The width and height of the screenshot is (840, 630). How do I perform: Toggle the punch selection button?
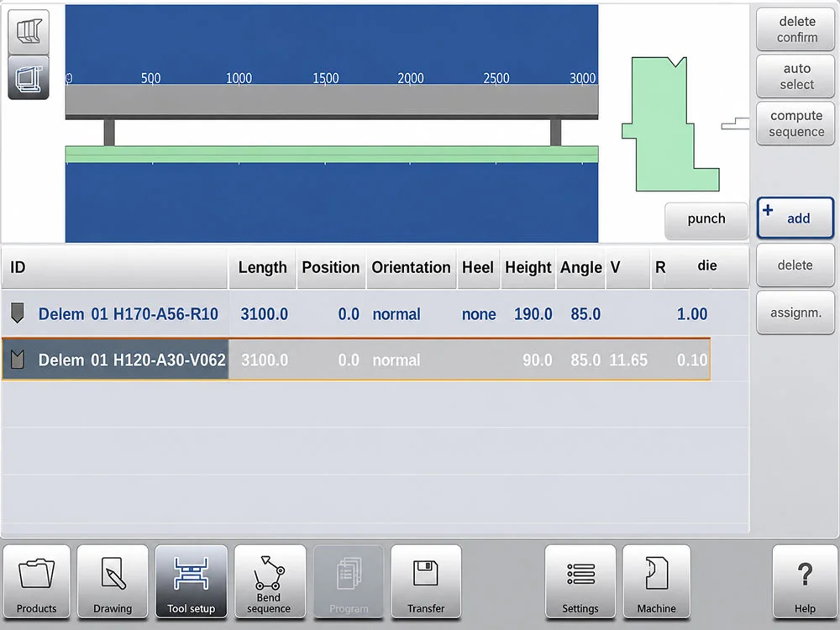tap(706, 219)
